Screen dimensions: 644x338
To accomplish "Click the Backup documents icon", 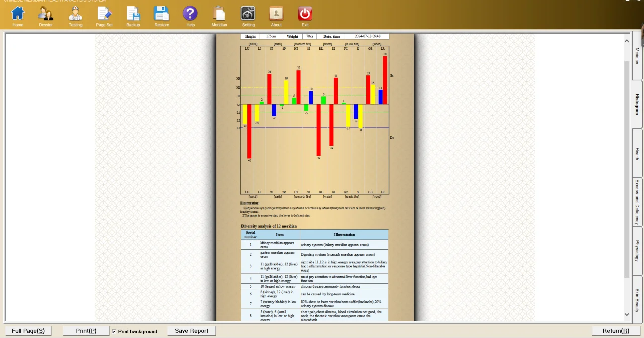I will [x=133, y=17].
